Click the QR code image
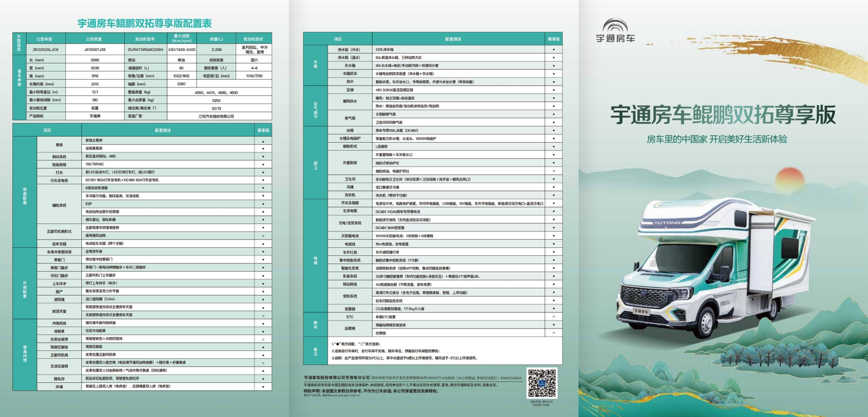The width and height of the screenshot is (868, 417). 542,383
